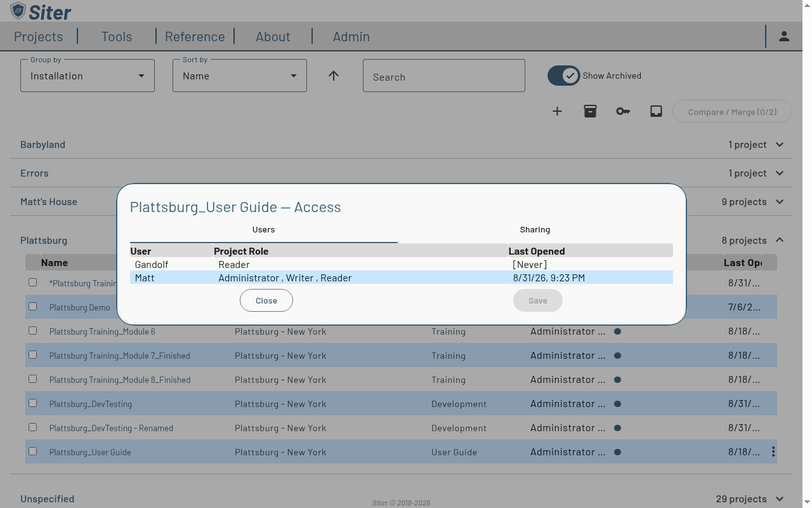Screen dimensions: 812x508
Task: Open the three-dot menu for Plattsburg_User Guide
Action: click(x=773, y=451)
